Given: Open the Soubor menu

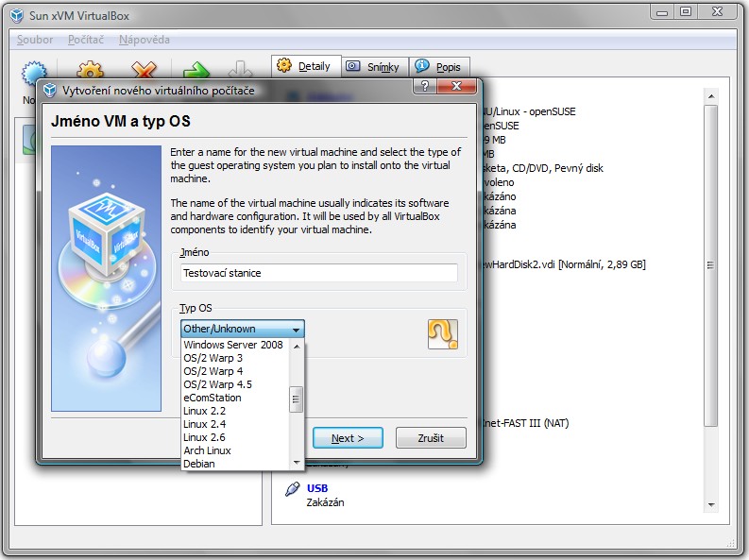Looking at the screenshot, I should (35, 40).
